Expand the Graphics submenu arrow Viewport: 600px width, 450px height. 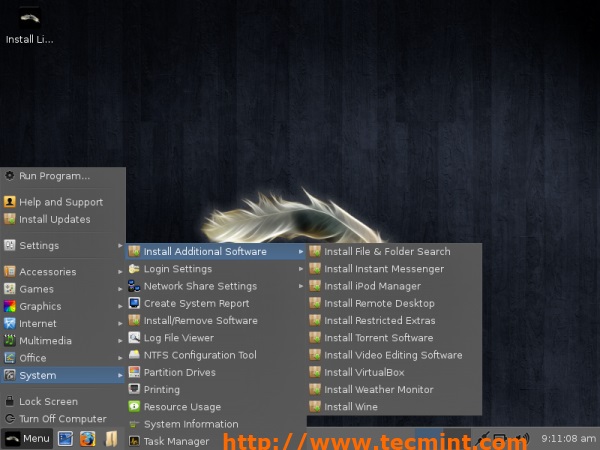coord(120,306)
